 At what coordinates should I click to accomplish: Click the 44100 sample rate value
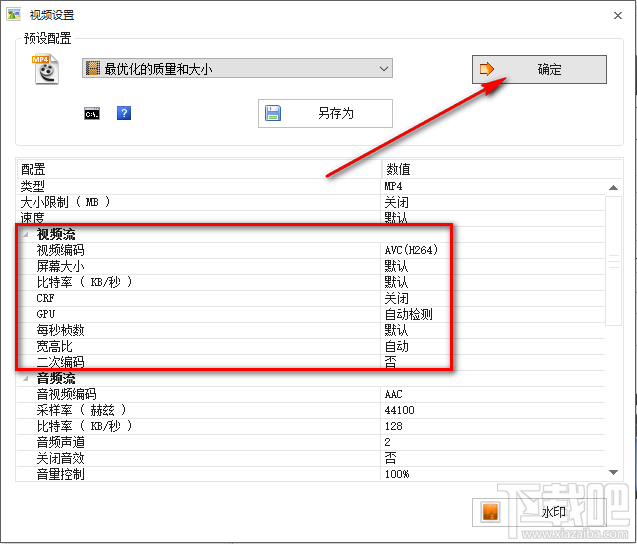click(399, 410)
